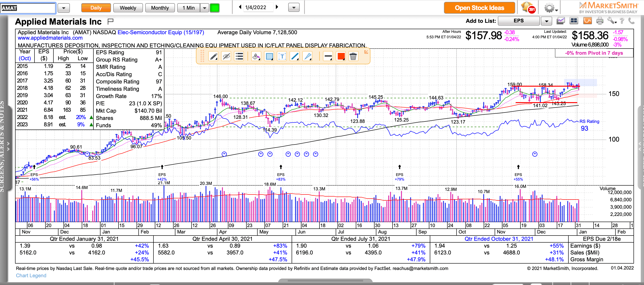Image resolution: width=644 pixels, height=285 pixels.
Task: Open the Chart Legend link
Action: tap(31, 275)
